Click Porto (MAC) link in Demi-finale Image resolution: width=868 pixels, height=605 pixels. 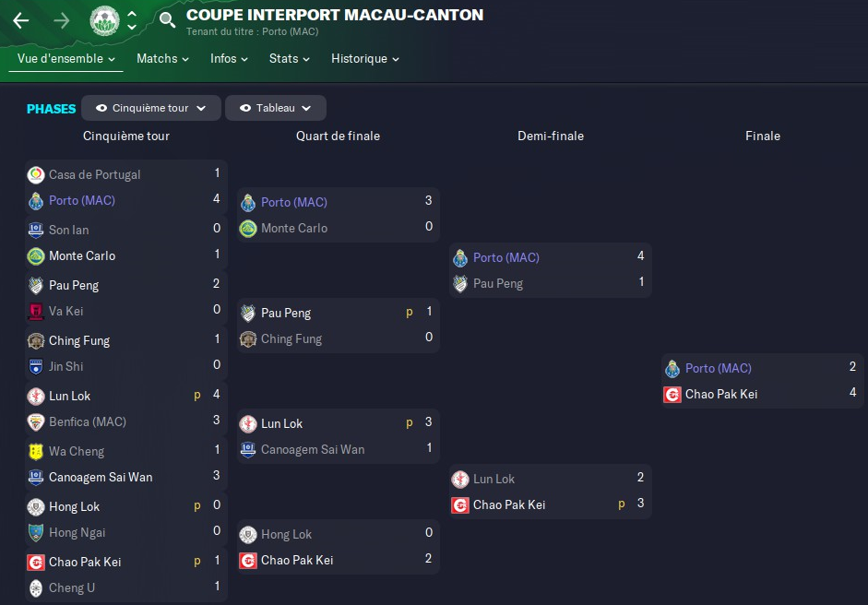(x=505, y=257)
